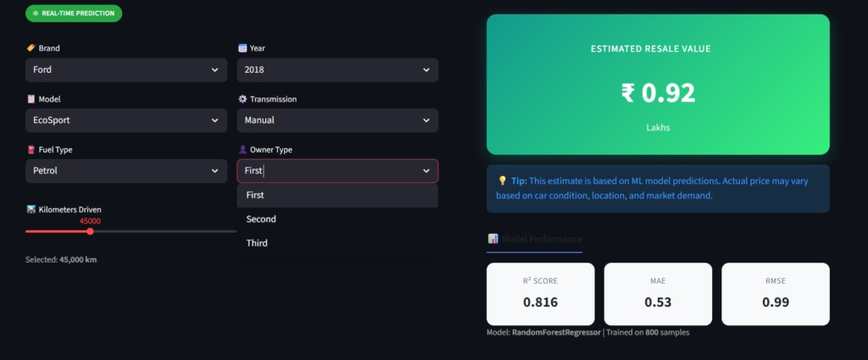Switch to the Model Performance tab
Screen dimensions: 868x360
coord(535,239)
